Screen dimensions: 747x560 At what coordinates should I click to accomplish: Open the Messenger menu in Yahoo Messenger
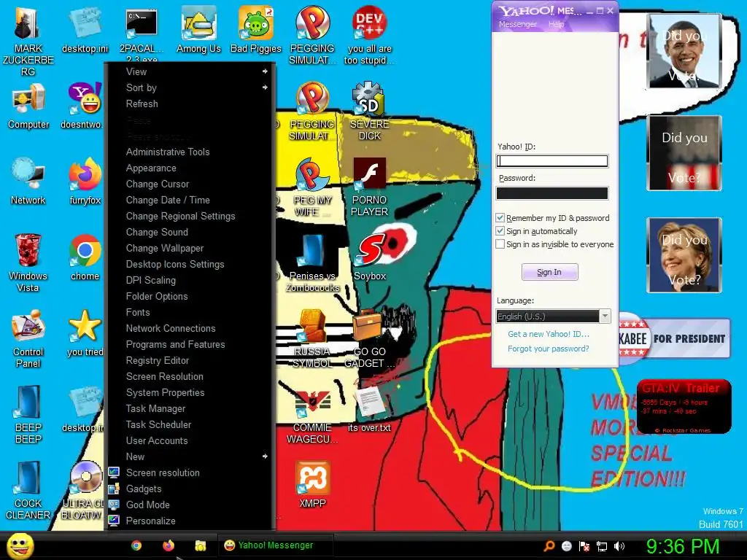pyautogui.click(x=518, y=24)
